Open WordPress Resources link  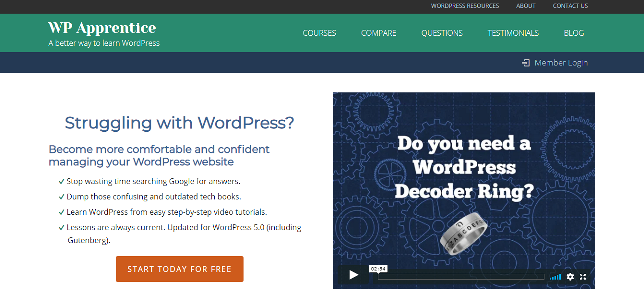point(465,6)
